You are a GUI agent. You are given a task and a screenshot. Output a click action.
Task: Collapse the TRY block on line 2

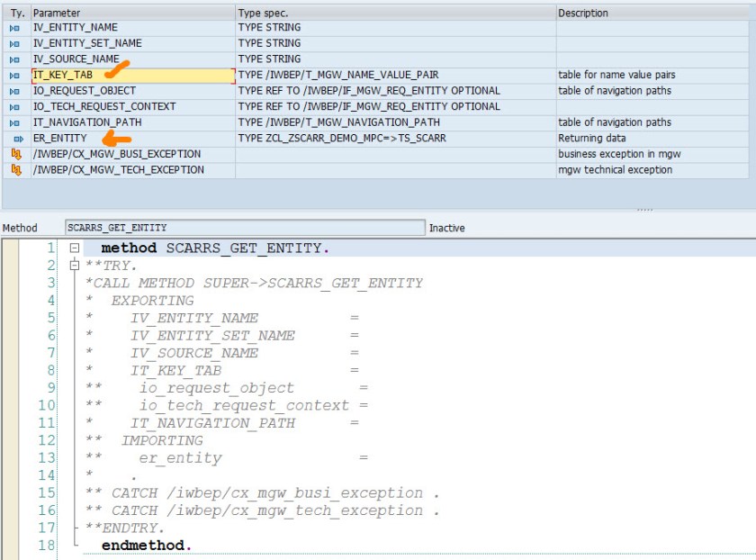74,266
